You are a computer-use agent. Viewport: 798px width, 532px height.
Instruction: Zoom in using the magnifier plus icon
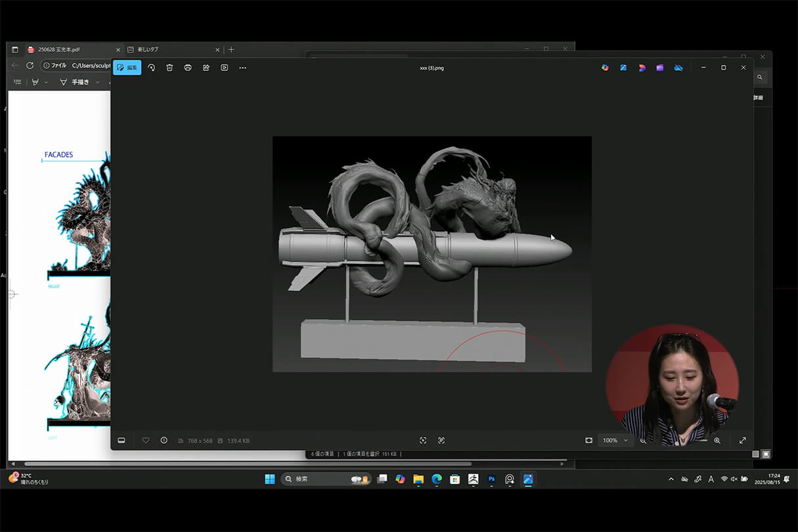click(x=717, y=440)
